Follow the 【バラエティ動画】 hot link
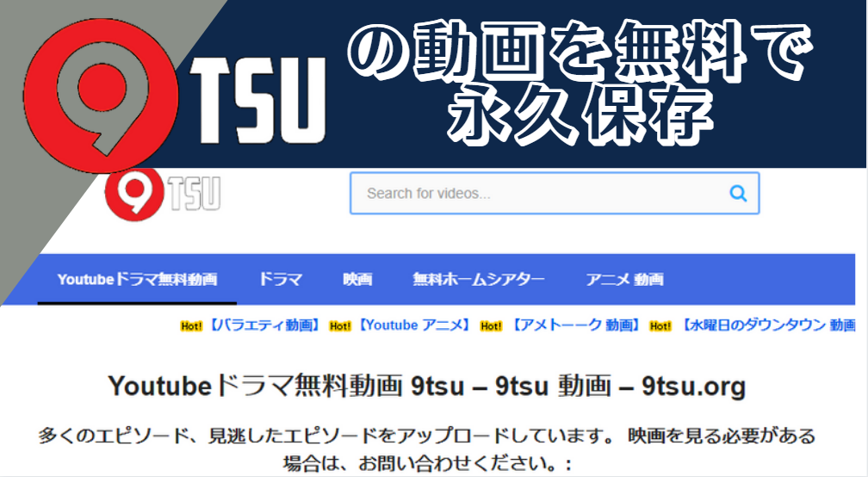The image size is (868, 477). (x=264, y=325)
